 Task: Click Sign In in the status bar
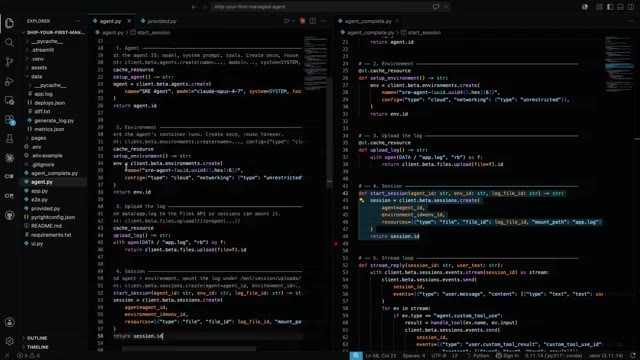[507, 356]
